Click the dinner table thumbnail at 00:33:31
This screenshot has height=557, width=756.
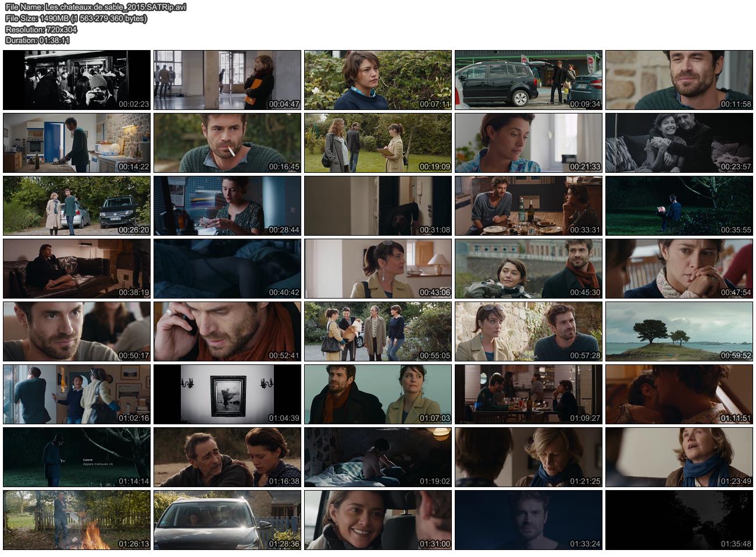click(x=529, y=205)
